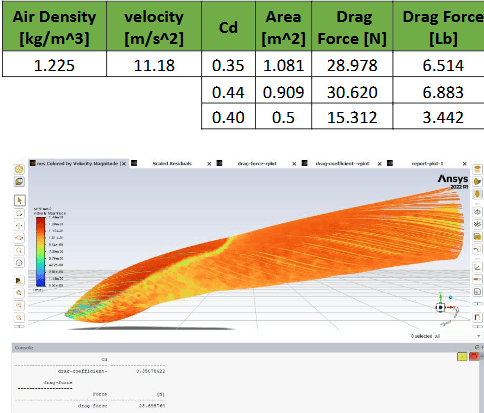The image size is (484, 413).
Task: Select the drag force cell 15.312
Action: tap(352, 117)
